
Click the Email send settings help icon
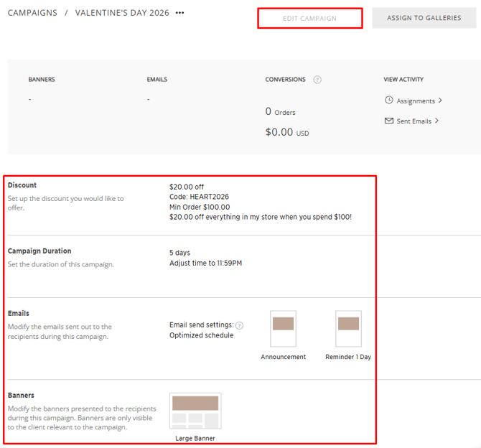[x=239, y=325]
